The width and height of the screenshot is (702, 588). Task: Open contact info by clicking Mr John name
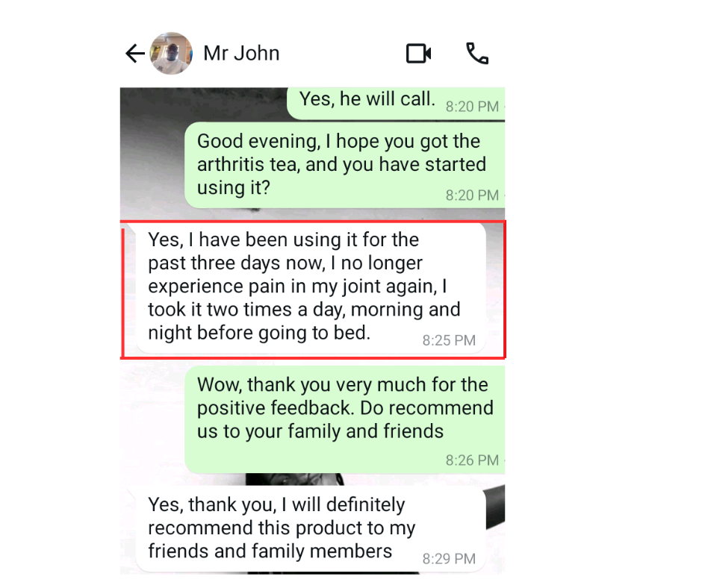click(241, 53)
